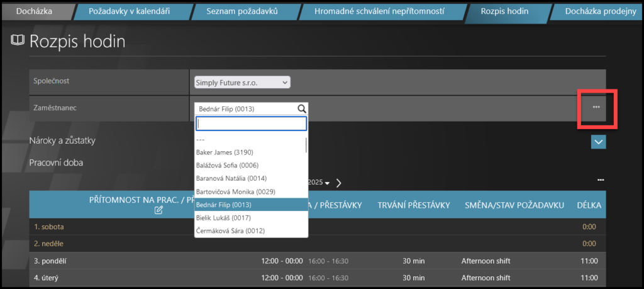Go to Hromadné schválení nepřítomností tab
The height and width of the screenshot is (289, 644).
pyautogui.click(x=380, y=11)
